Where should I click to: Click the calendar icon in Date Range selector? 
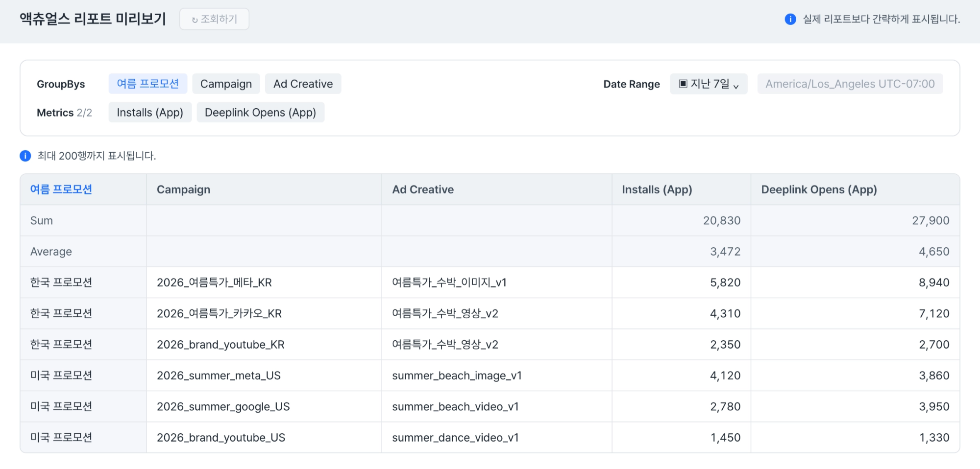point(683,84)
